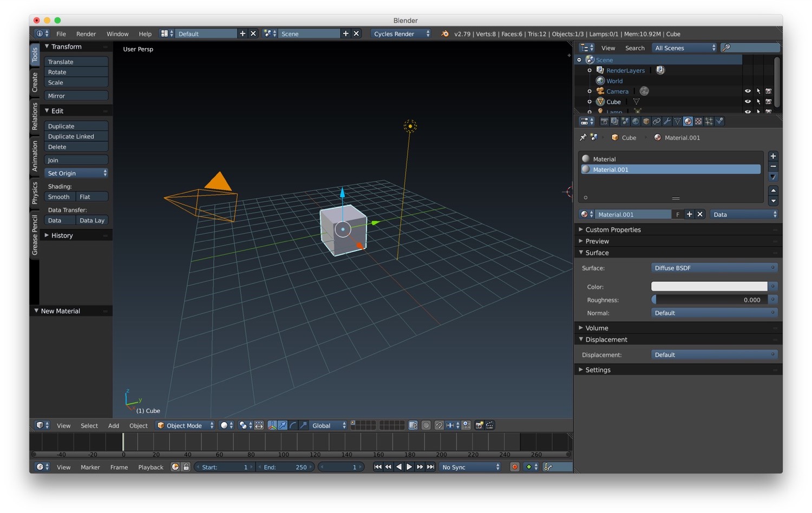Open the Object Data tab triangle icon

pos(677,121)
